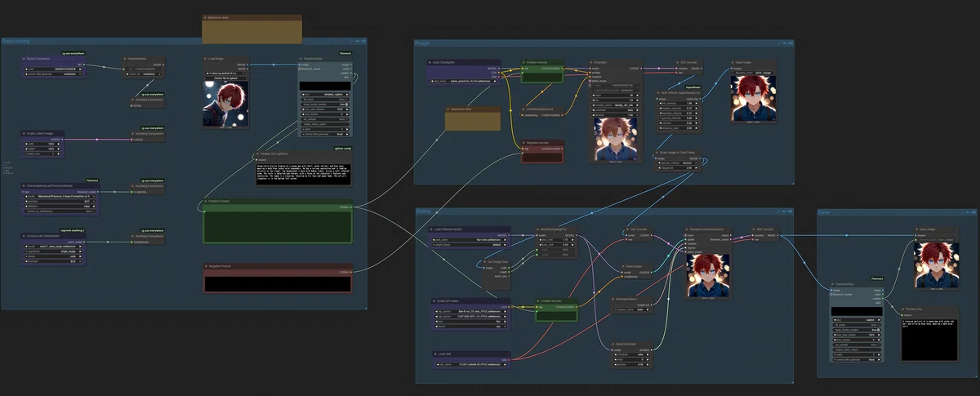Click the KSampler preview image in Rough group
Screen dimensions: 980x396
(x=616, y=139)
